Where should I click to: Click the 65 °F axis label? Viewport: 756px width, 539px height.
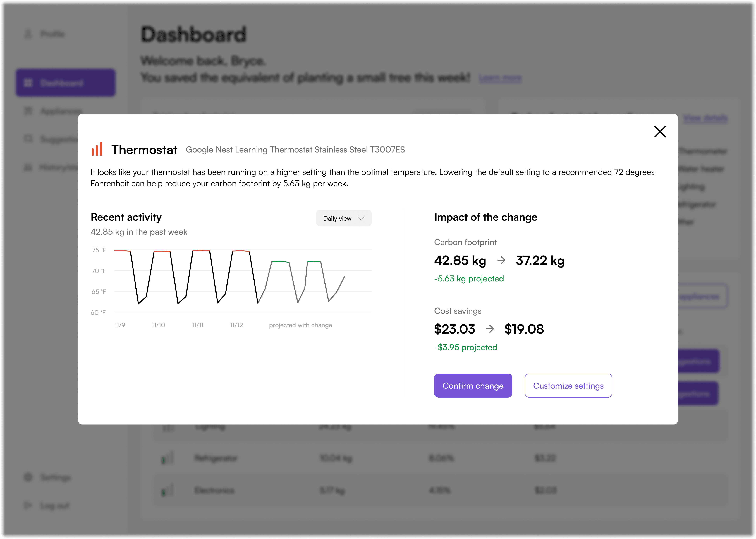point(99,292)
